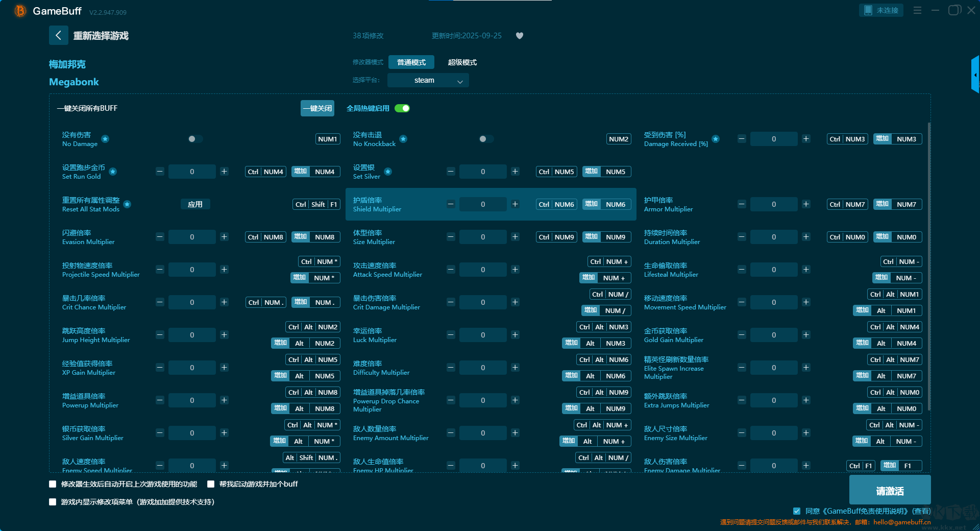Decrease the Set Run Gold value

pyautogui.click(x=160, y=172)
